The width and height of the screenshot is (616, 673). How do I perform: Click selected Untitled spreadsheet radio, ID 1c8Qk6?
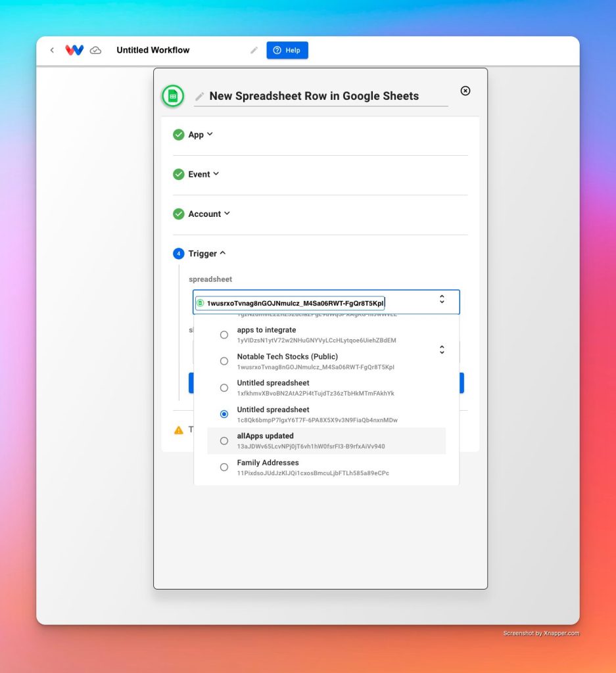coord(224,414)
